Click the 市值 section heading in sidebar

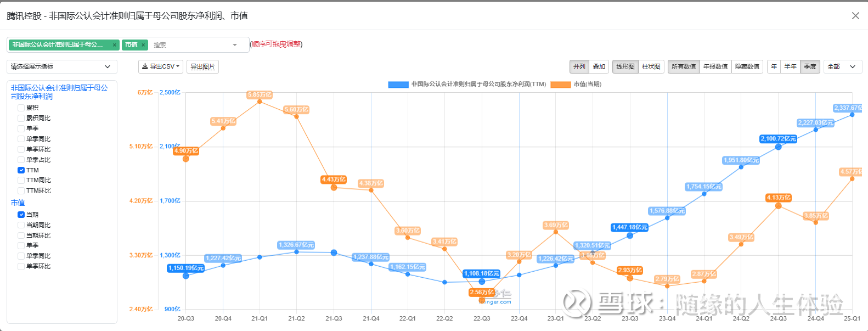[x=18, y=203]
